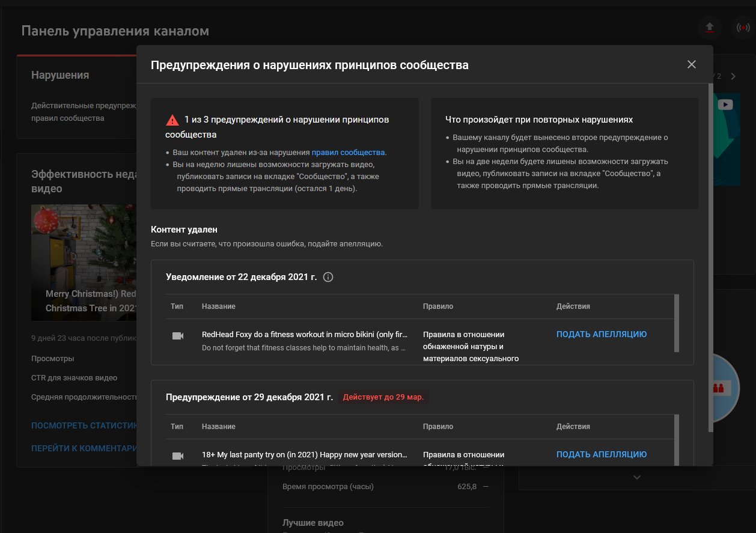Click the Действия column header in second table
This screenshot has width=756, height=533.
point(573,427)
